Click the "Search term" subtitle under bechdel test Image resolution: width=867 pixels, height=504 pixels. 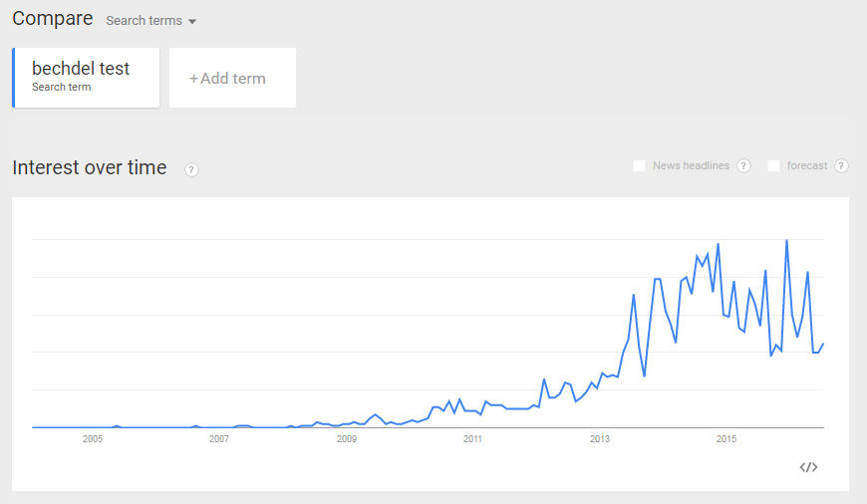(x=61, y=88)
